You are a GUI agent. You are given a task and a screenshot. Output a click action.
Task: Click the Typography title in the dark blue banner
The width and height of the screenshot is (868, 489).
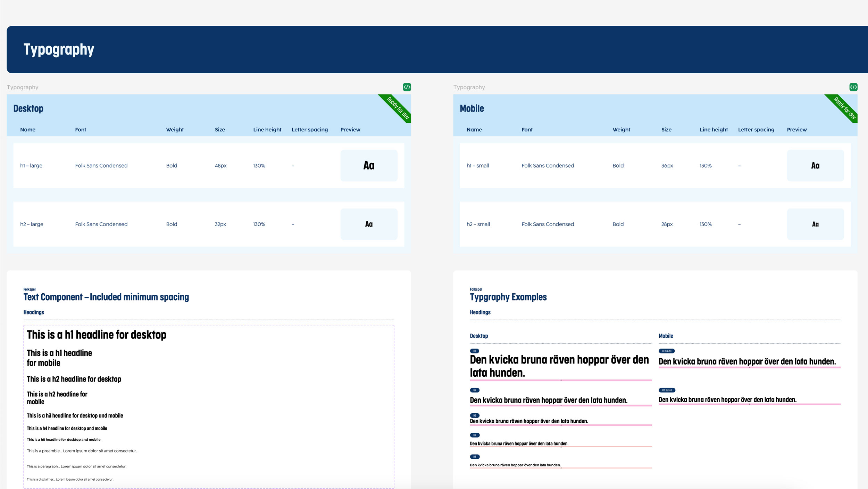tap(59, 49)
